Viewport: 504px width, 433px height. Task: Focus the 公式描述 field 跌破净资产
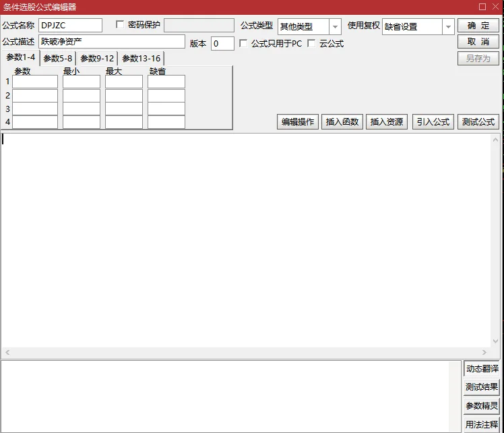[x=112, y=42]
